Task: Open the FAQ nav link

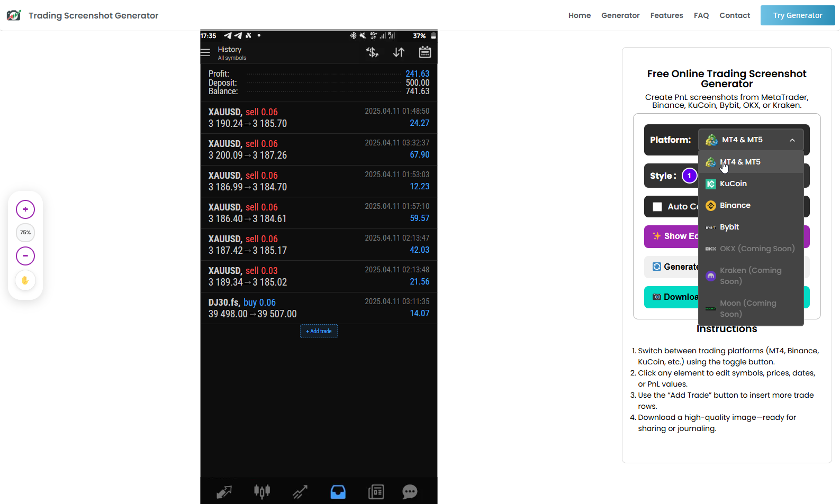Action: (x=701, y=15)
